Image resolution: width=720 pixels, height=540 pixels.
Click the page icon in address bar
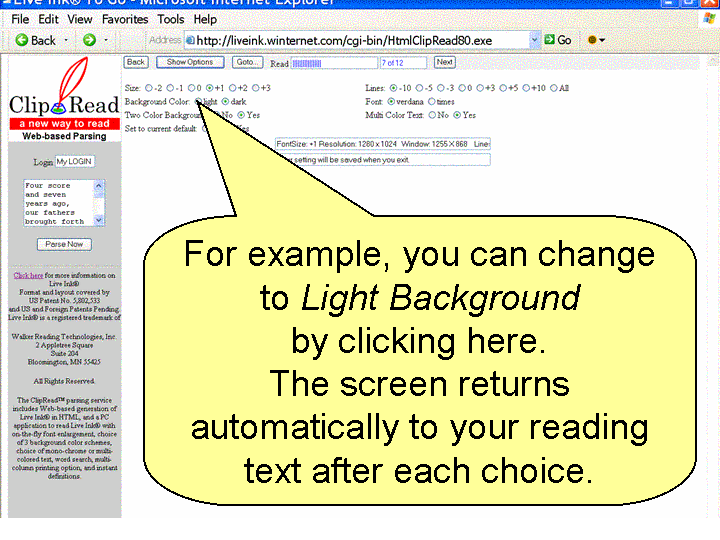[190, 40]
